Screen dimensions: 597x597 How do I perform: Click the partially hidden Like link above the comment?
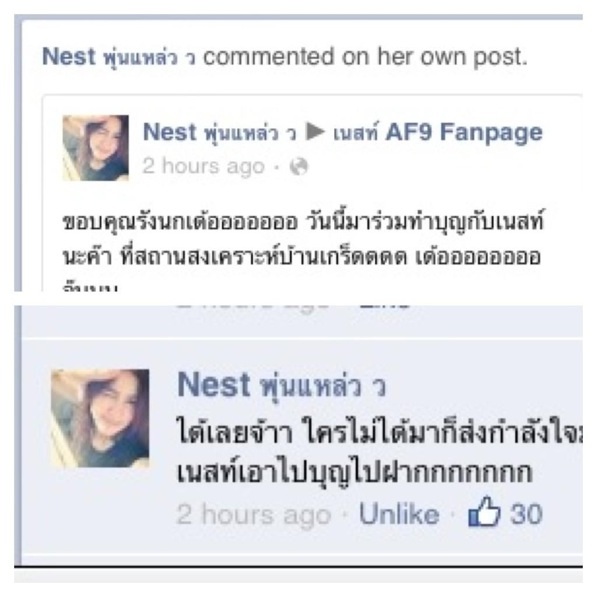point(385,305)
